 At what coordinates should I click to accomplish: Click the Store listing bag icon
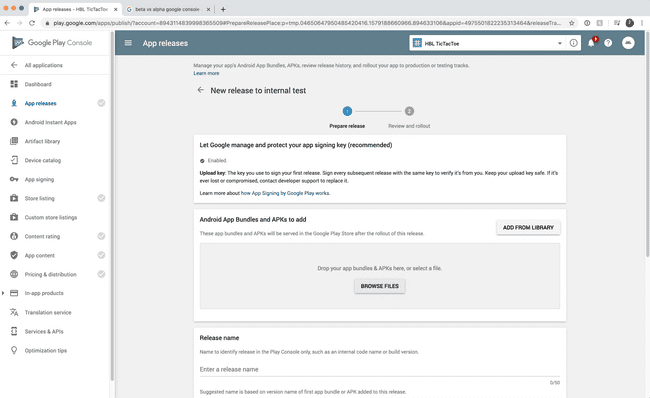click(x=14, y=198)
